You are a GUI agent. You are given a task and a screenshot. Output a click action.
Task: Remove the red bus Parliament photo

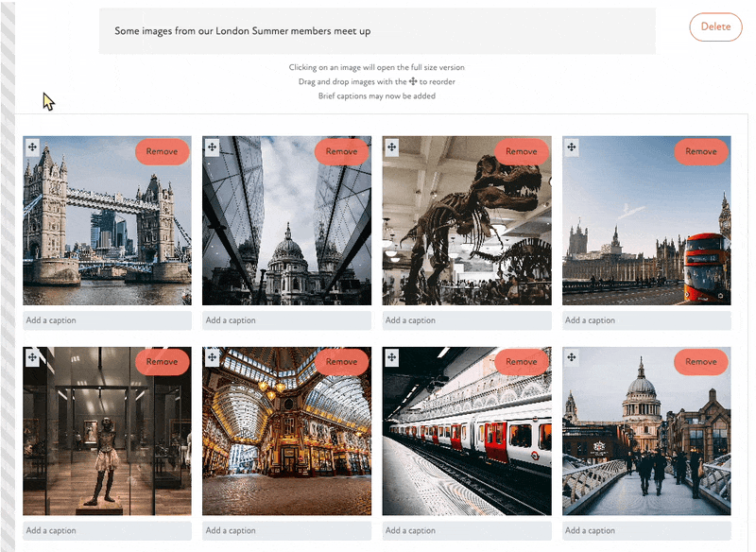(x=700, y=151)
